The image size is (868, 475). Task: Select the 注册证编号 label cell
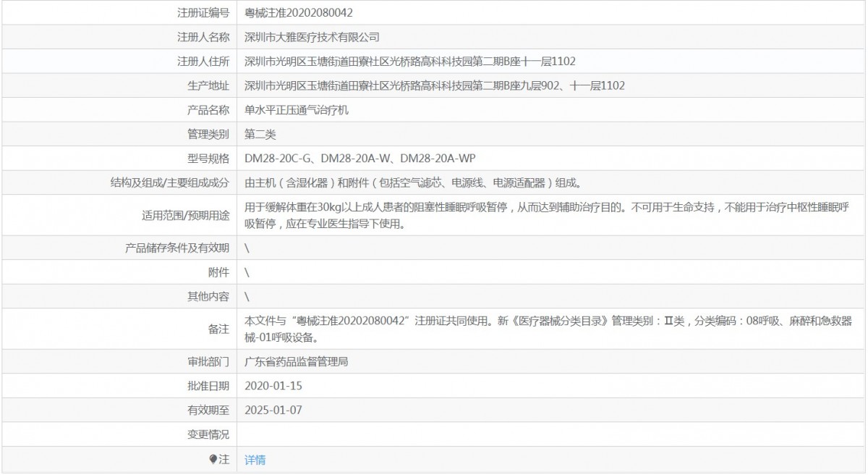119,13
